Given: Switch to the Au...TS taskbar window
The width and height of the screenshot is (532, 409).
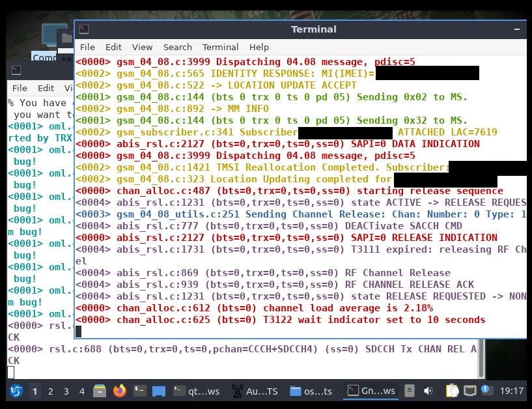Looking at the screenshot, I should tap(255, 391).
